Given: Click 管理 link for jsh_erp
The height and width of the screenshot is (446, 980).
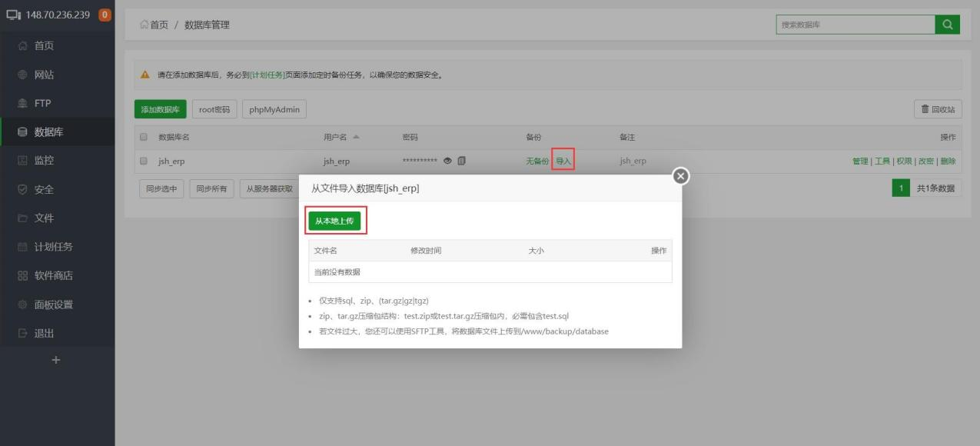Looking at the screenshot, I should click(x=860, y=161).
